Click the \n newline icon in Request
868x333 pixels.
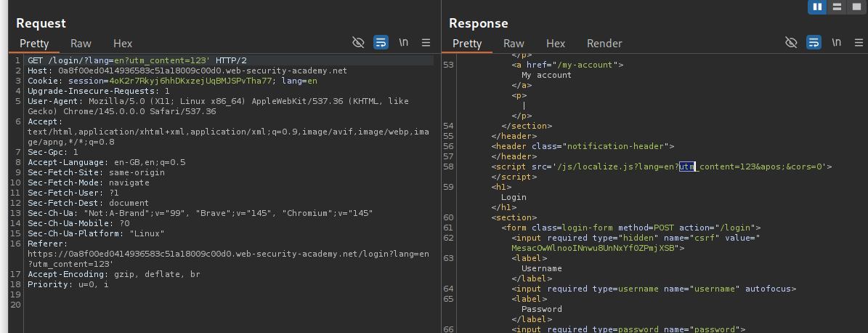click(x=404, y=43)
